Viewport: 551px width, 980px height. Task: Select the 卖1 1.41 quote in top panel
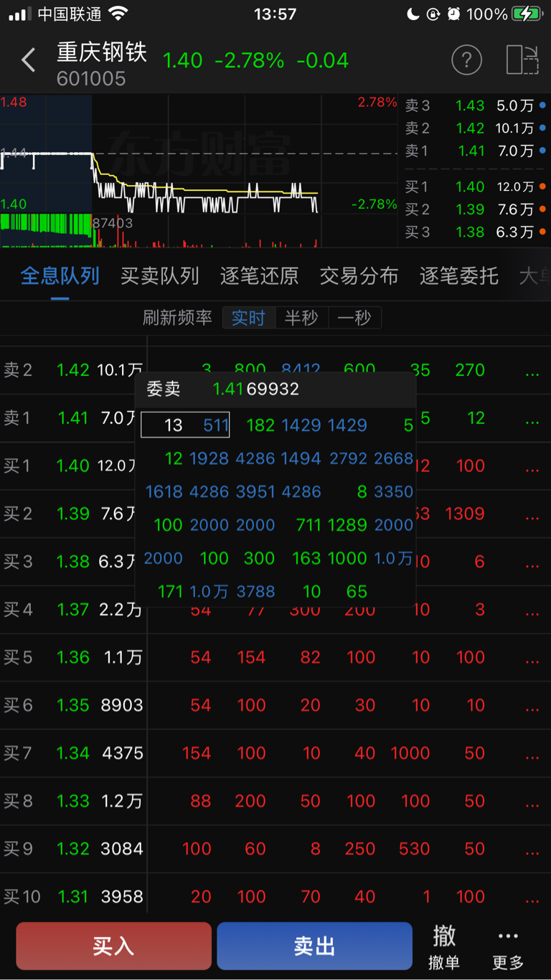point(474,151)
